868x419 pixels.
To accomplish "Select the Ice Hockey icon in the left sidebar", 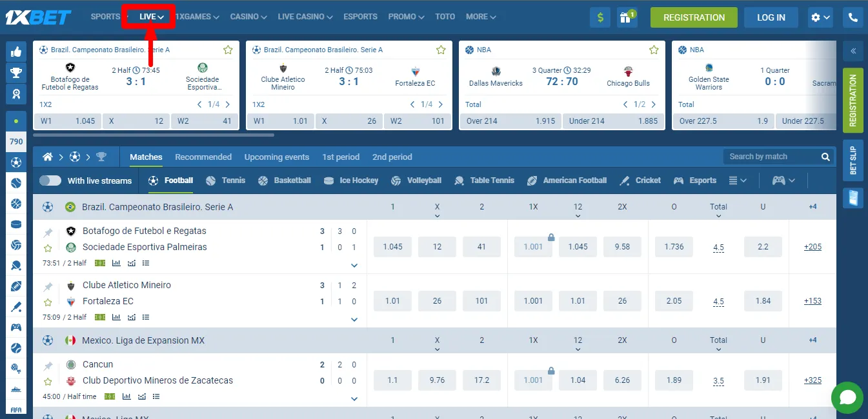I will (x=16, y=224).
